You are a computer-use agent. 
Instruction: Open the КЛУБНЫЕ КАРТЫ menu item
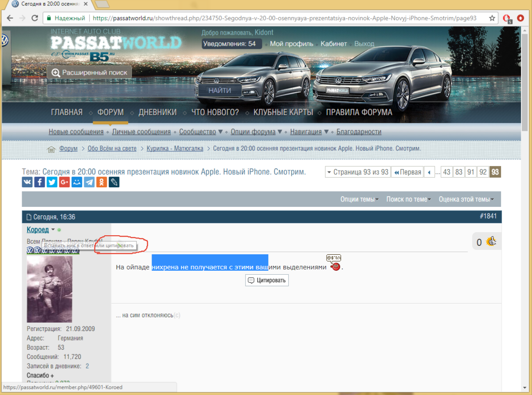tap(283, 112)
